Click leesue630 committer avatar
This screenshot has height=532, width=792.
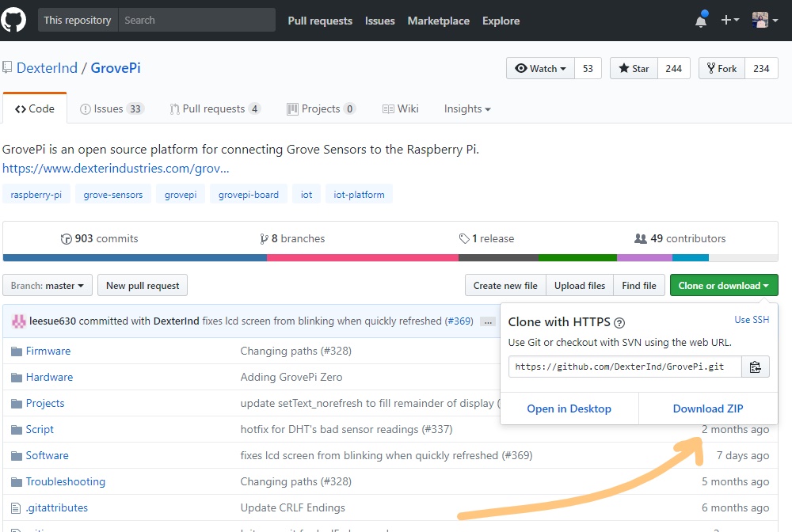pos(19,321)
